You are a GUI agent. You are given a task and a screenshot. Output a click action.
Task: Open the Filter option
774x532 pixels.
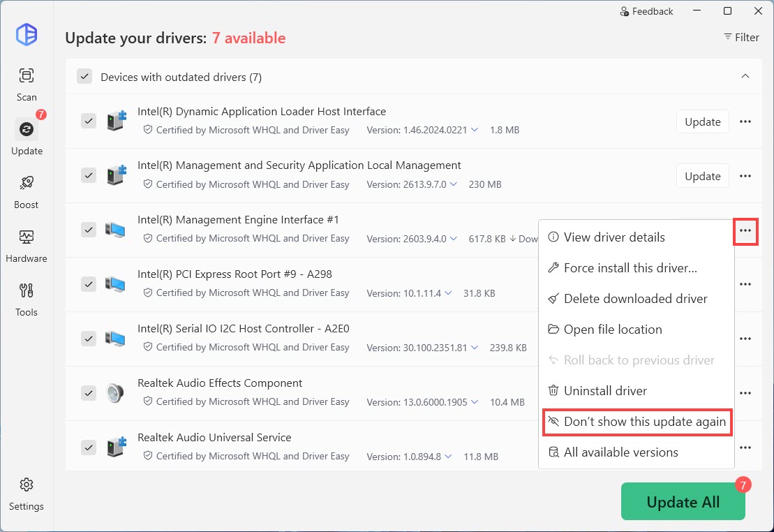[741, 37]
